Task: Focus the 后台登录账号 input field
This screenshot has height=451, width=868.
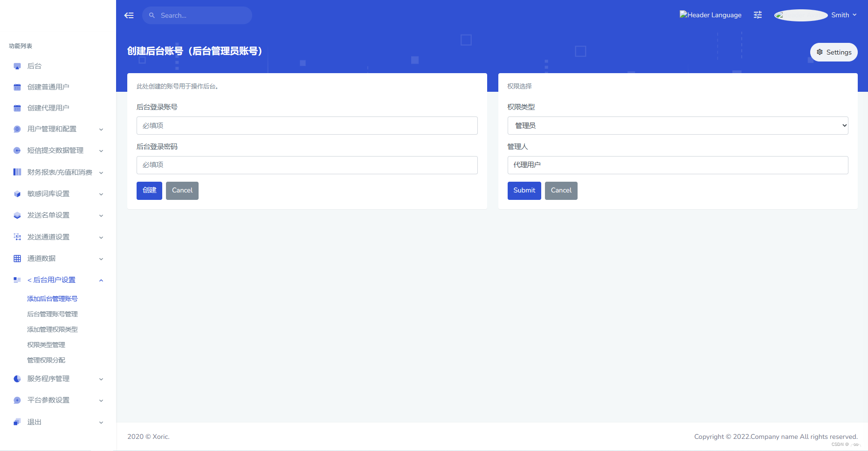Action: pyautogui.click(x=307, y=125)
